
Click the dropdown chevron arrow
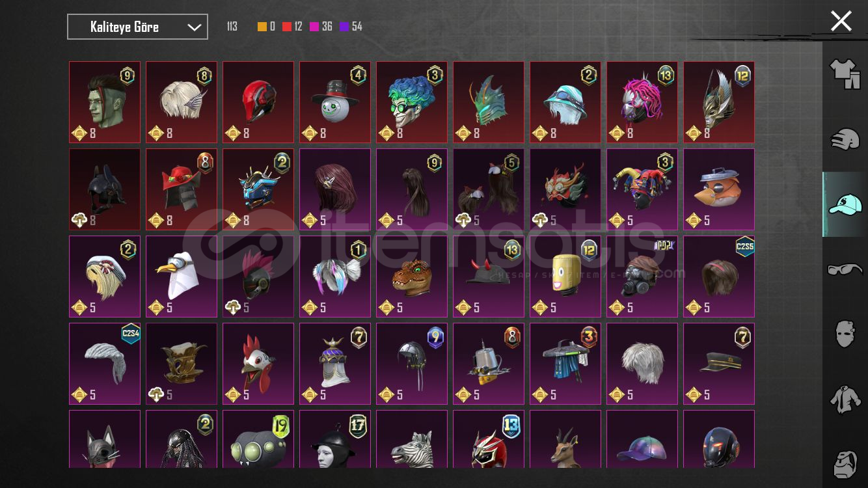[194, 27]
